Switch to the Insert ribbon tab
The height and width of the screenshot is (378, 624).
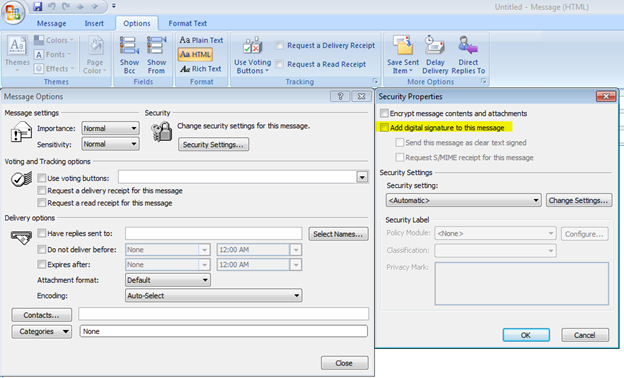pyautogui.click(x=94, y=23)
